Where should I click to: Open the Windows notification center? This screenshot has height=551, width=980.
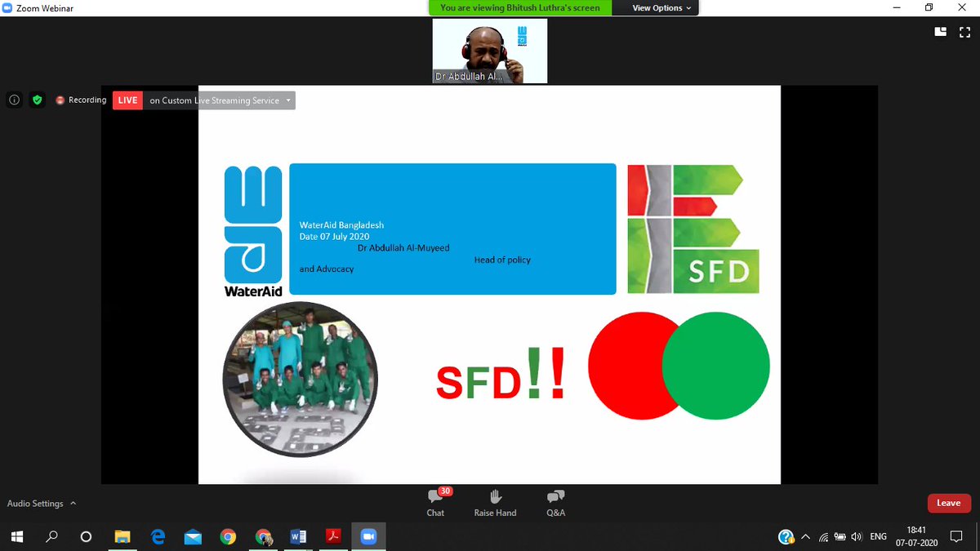[957, 536]
